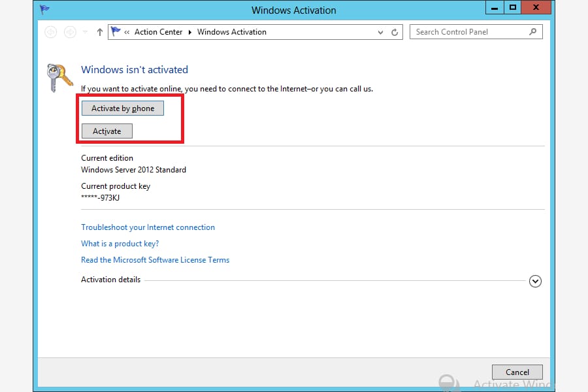This screenshot has height=392, width=588.
Task: Click the heading Windows isn't activated
Action: click(x=135, y=70)
